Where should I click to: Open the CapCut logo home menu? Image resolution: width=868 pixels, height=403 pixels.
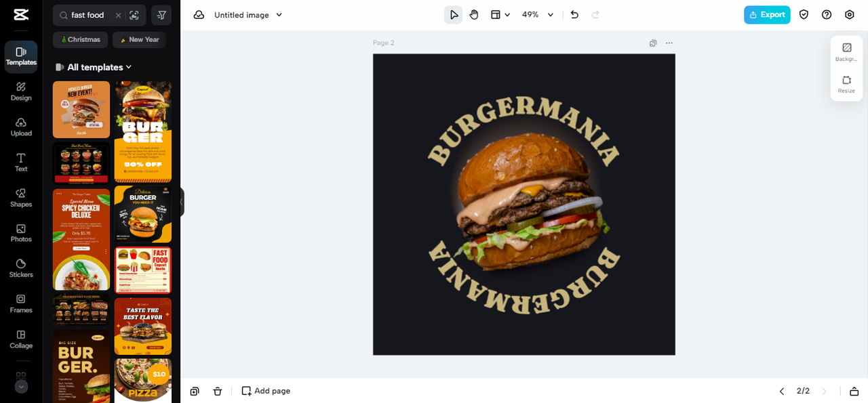[x=21, y=15]
